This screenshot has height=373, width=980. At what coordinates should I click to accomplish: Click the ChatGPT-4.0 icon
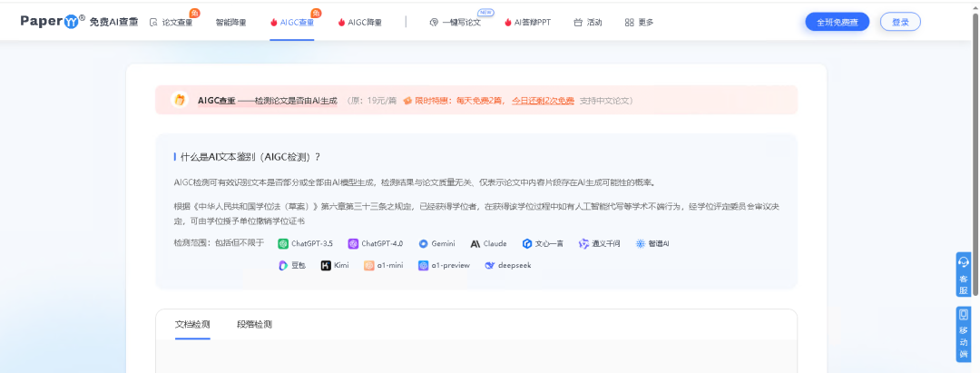click(353, 243)
